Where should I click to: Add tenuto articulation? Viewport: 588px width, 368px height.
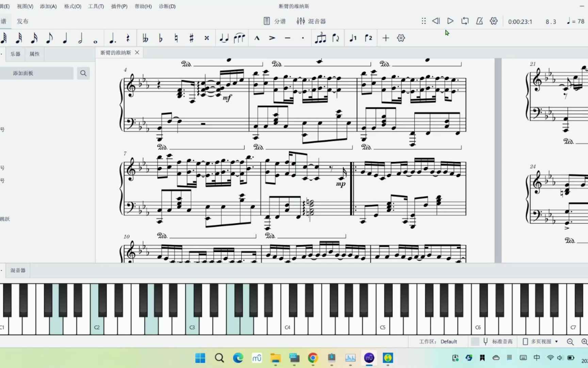point(288,38)
